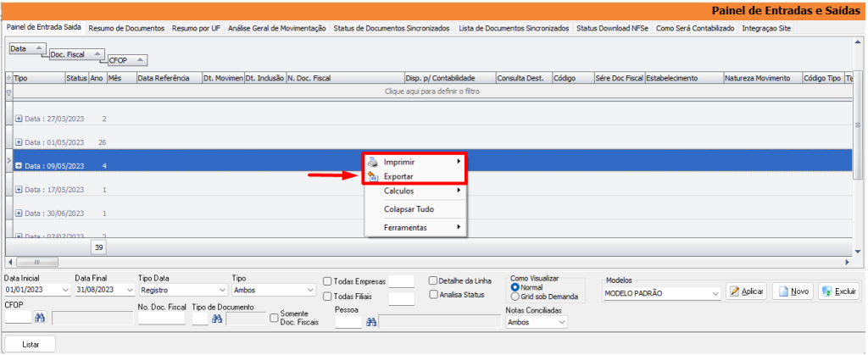The image size is (868, 355).
Task: Select Colapsar Tudo in context menu
Action: [415, 209]
